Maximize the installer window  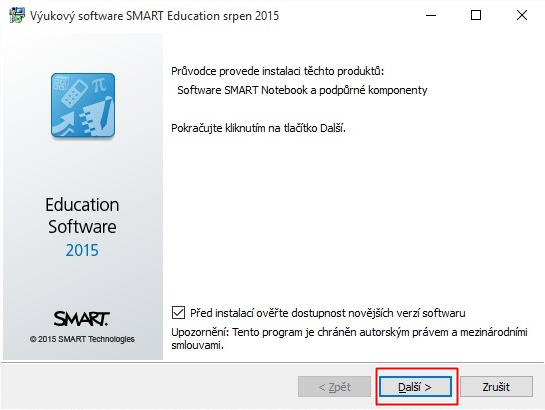click(x=476, y=15)
